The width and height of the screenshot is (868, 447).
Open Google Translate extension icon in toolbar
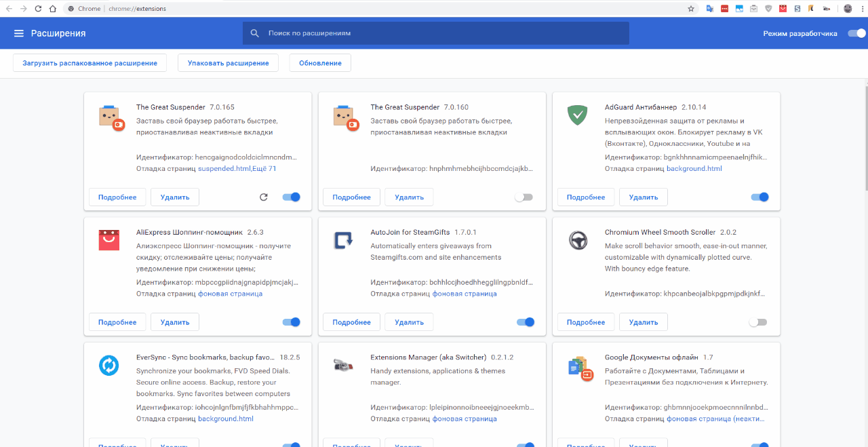(710, 9)
